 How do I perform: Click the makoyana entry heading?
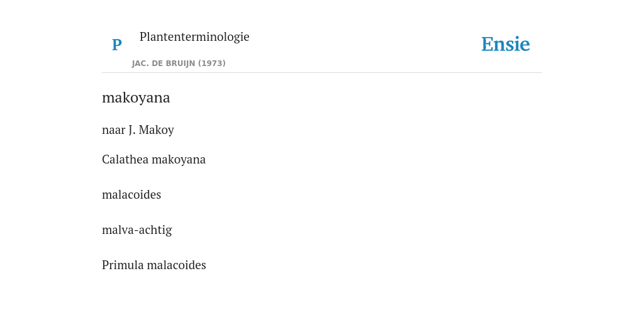[x=136, y=97]
